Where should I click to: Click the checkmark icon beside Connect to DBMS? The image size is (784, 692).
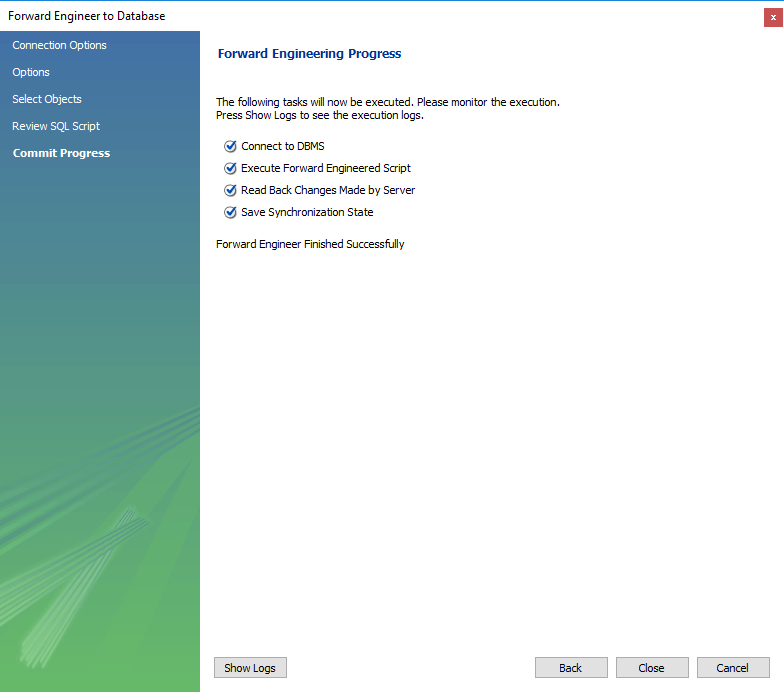click(230, 146)
